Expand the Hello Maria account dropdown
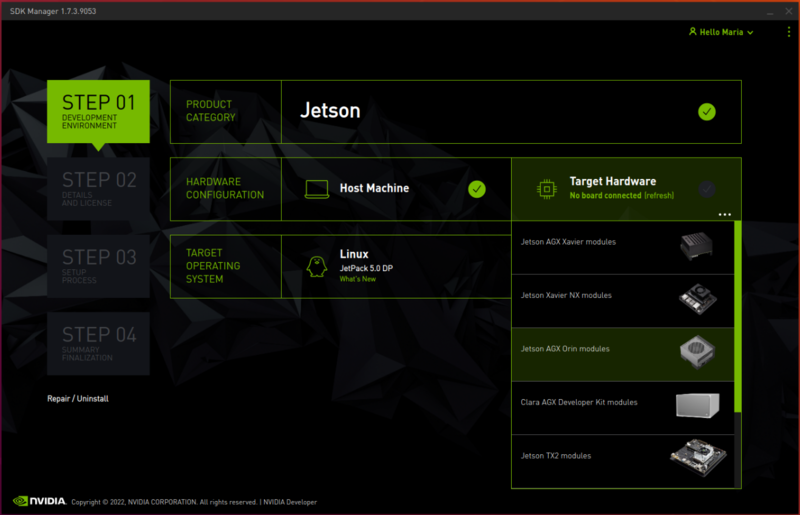This screenshot has height=515, width=800. point(751,33)
